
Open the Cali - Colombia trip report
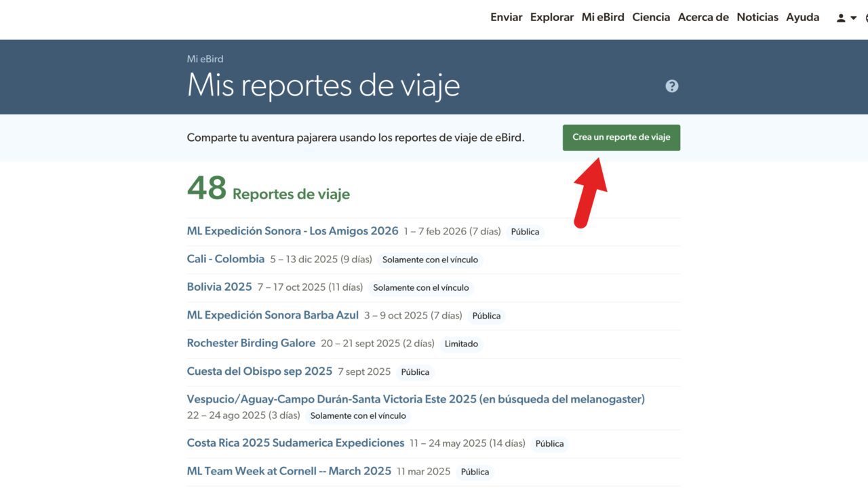(225, 259)
